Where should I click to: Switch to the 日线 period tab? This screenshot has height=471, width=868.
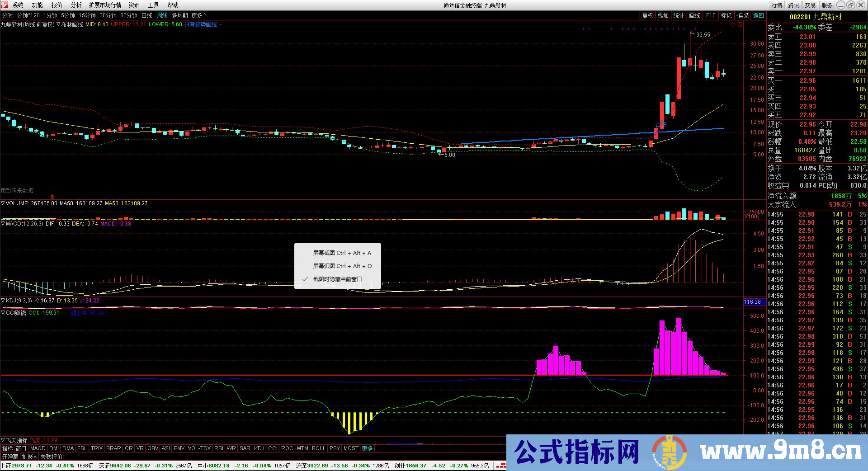(x=147, y=15)
